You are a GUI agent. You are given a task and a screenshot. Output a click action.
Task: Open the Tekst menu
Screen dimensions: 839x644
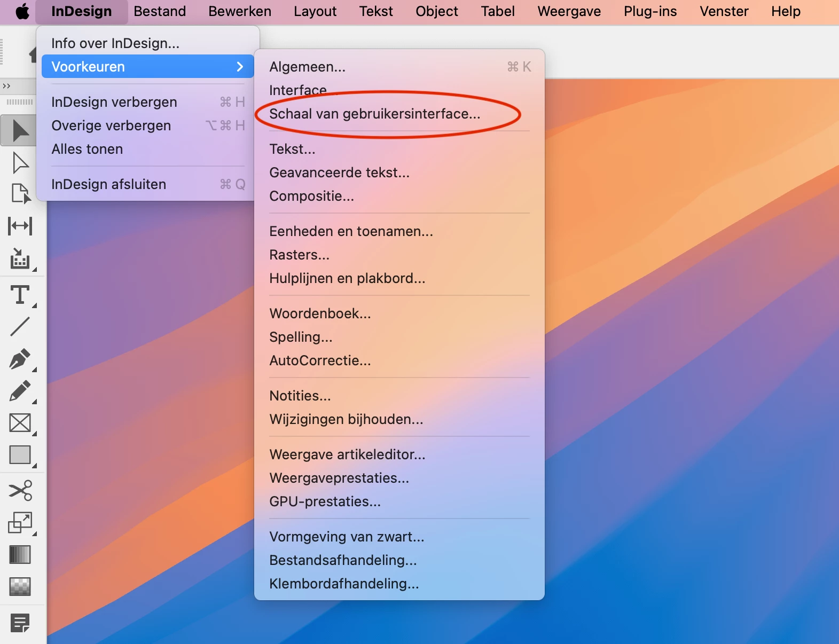click(x=376, y=11)
